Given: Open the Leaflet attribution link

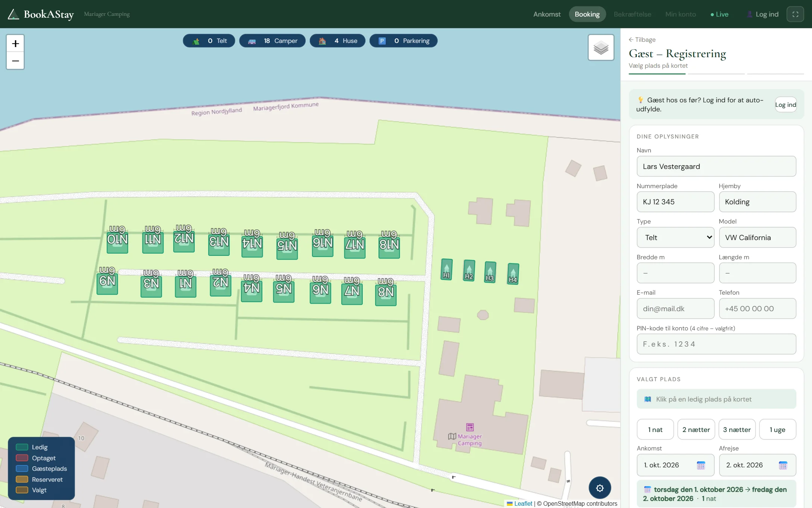Looking at the screenshot, I should pos(523,503).
